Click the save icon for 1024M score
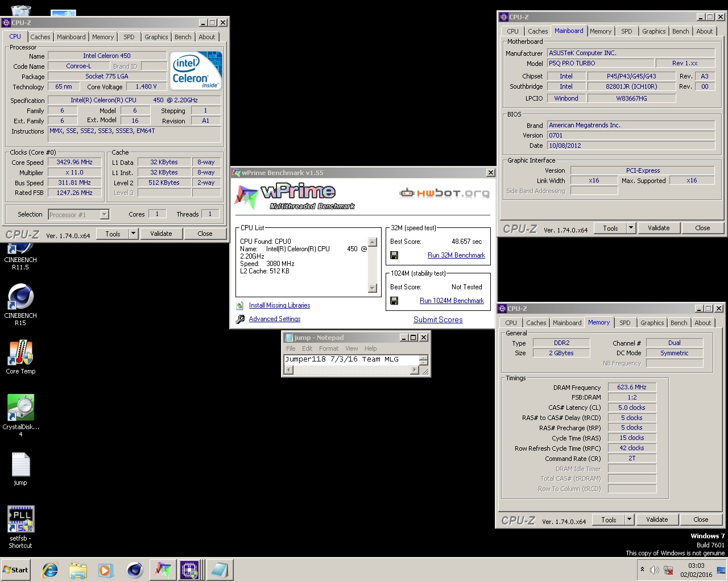Viewport: 728px width, 582px height. click(394, 301)
